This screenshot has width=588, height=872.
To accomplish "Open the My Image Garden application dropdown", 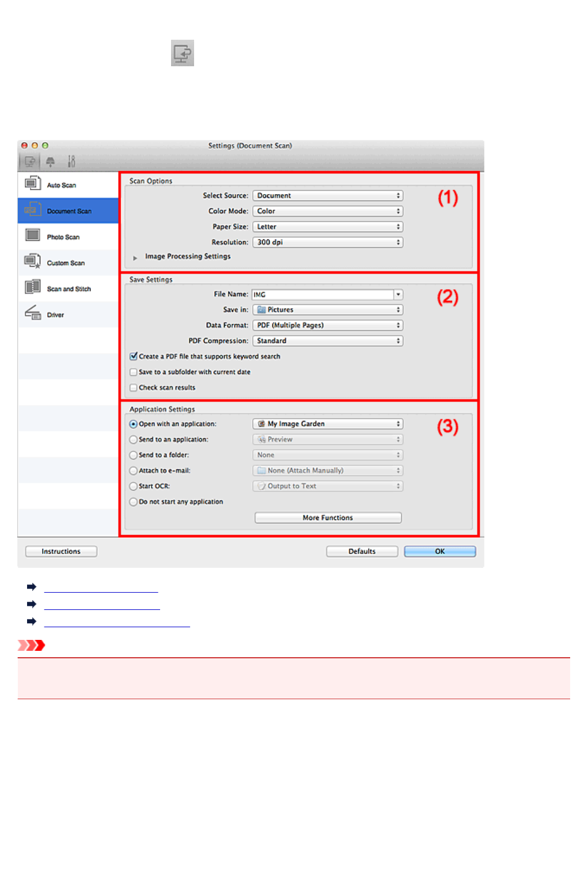I will pos(328,424).
